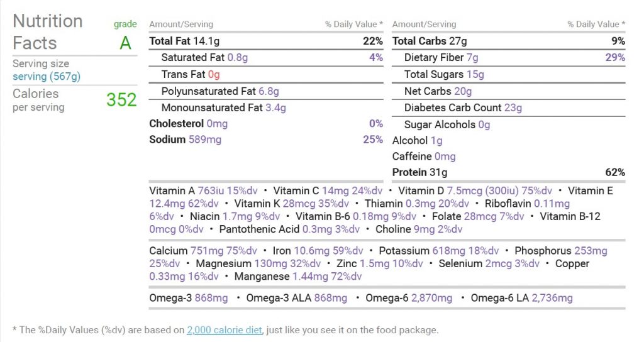Open the Omega-6 LA 2,736mg value
This screenshot has height=342, width=644.
552,298
